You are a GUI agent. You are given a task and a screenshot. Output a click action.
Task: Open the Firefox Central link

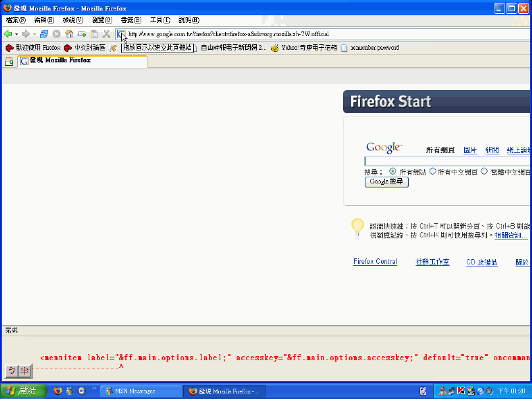click(375, 262)
